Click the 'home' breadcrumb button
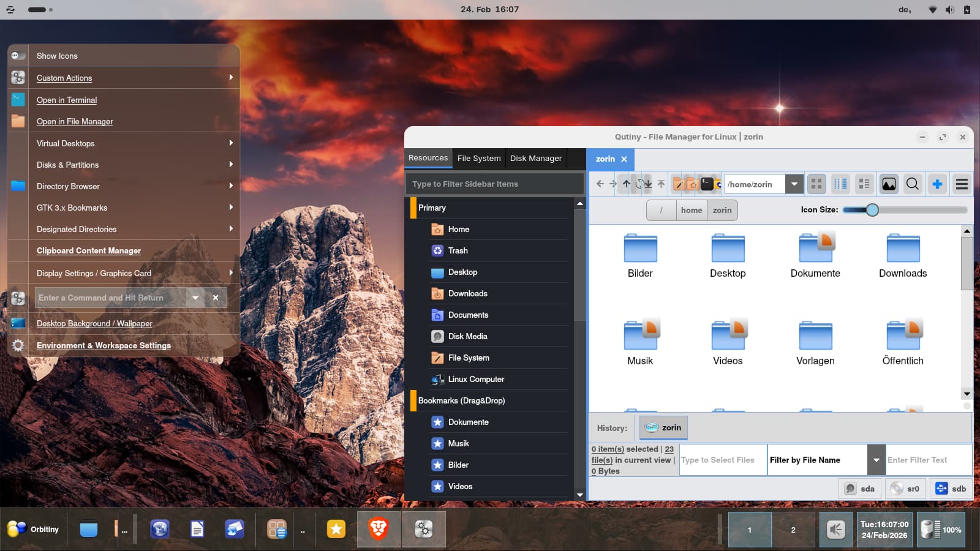 (692, 210)
